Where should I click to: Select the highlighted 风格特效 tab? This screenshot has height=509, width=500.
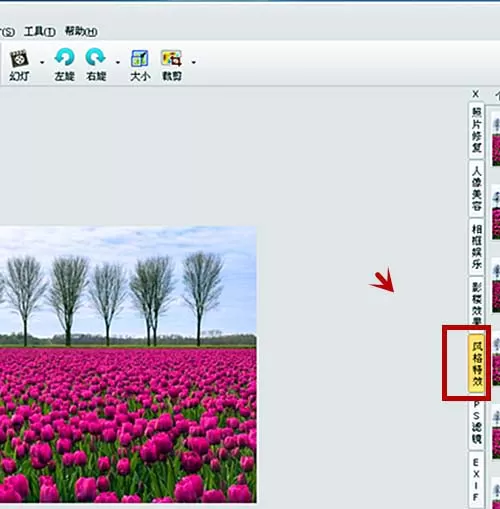476,363
